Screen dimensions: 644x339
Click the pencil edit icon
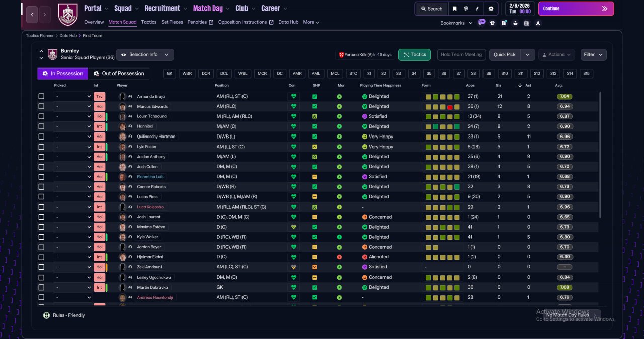click(x=478, y=9)
